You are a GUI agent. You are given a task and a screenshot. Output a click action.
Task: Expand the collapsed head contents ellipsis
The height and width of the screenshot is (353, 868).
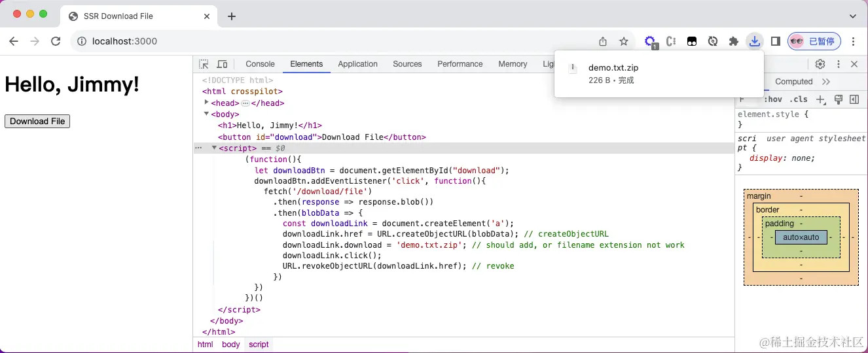(x=245, y=103)
